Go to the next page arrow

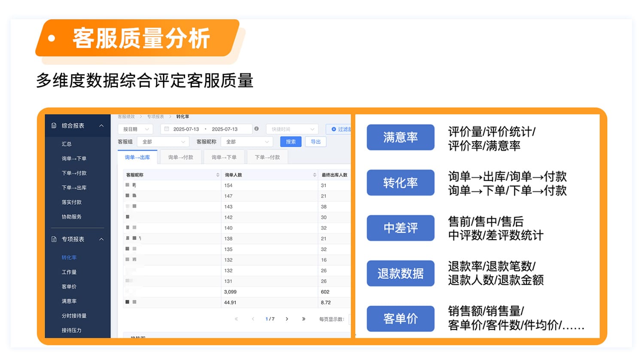[x=287, y=319]
